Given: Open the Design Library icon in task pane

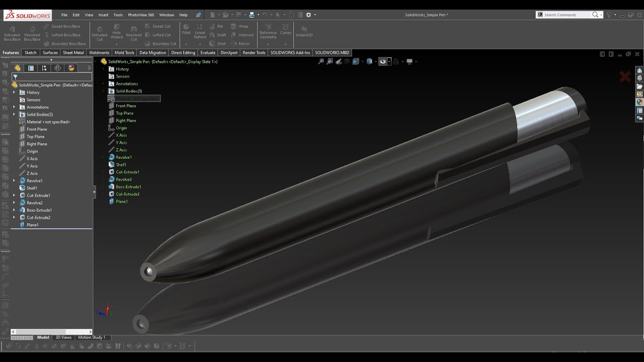Looking at the screenshot, I should point(639,78).
